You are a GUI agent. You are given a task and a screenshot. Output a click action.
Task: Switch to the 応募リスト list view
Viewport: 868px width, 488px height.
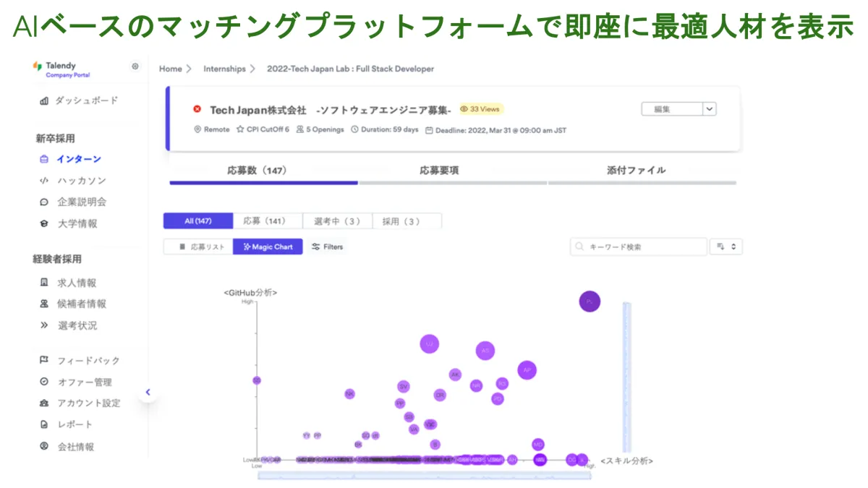click(x=198, y=247)
